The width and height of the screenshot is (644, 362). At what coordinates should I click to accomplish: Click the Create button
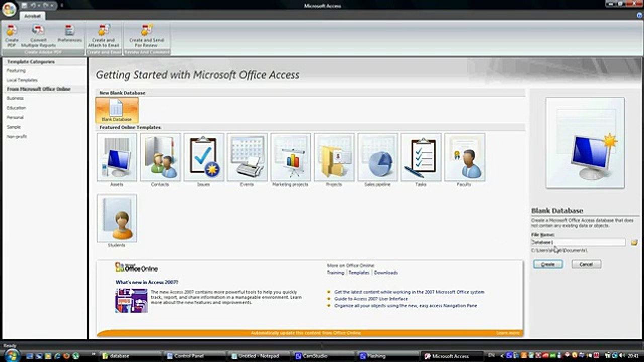548,264
